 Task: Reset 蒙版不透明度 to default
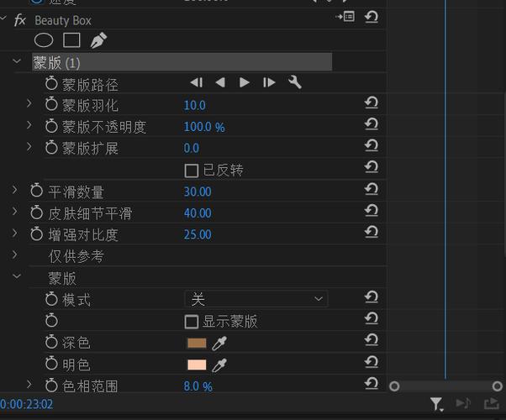[x=372, y=123]
